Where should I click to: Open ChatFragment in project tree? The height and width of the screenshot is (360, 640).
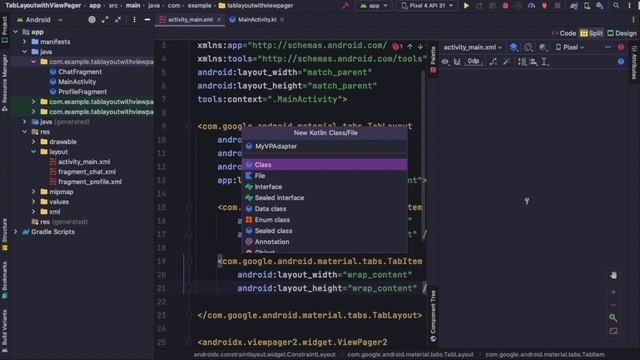[80, 72]
